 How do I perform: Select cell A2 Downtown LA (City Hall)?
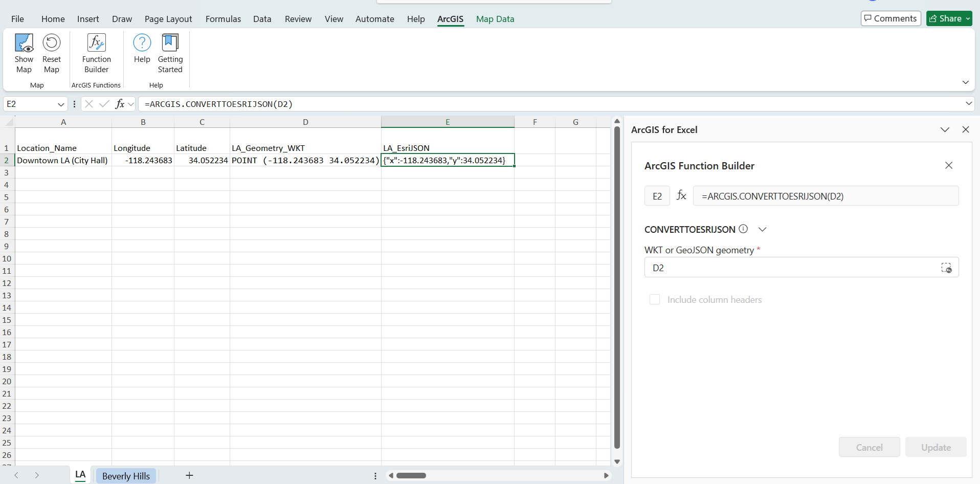(63, 160)
